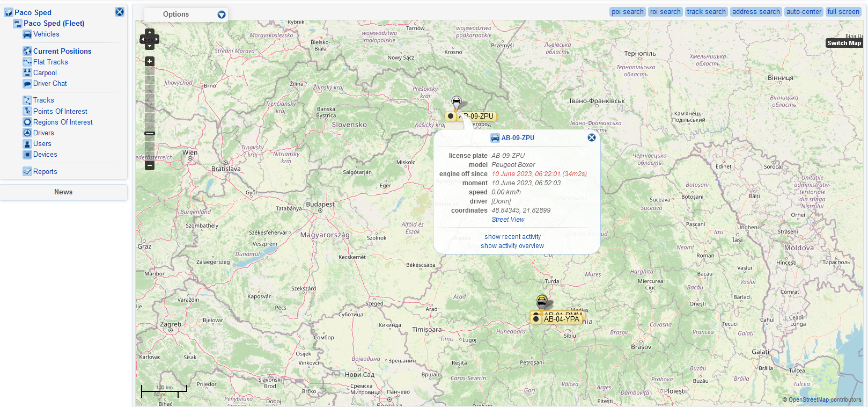The width and height of the screenshot is (868, 407).
Task: Expand the News panel
Action: [x=63, y=192]
